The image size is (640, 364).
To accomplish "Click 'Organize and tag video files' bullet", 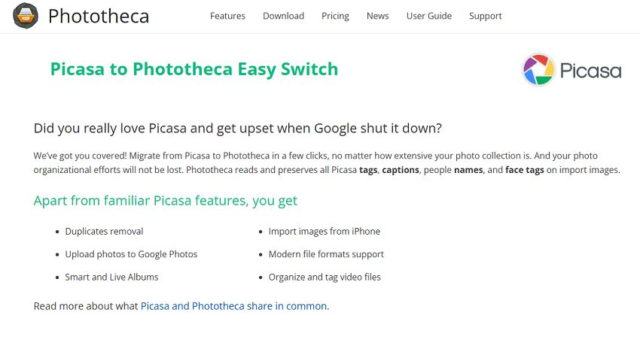I will tap(325, 277).
